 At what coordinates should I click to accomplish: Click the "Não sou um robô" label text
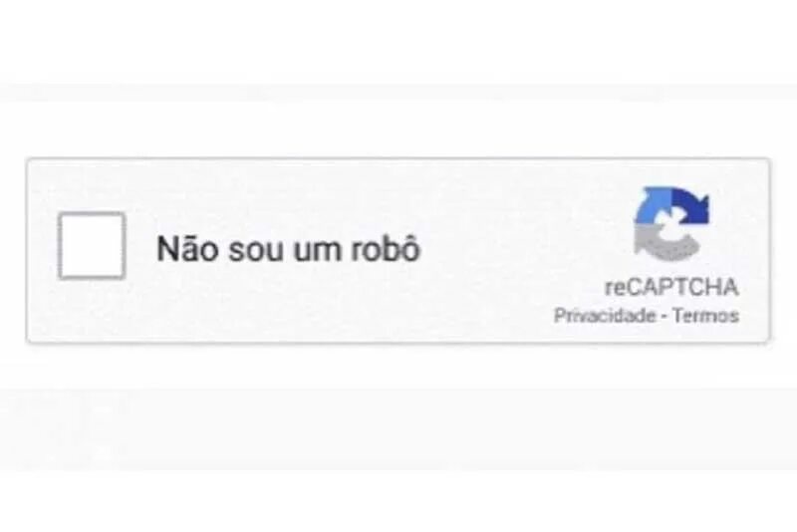coord(289,248)
